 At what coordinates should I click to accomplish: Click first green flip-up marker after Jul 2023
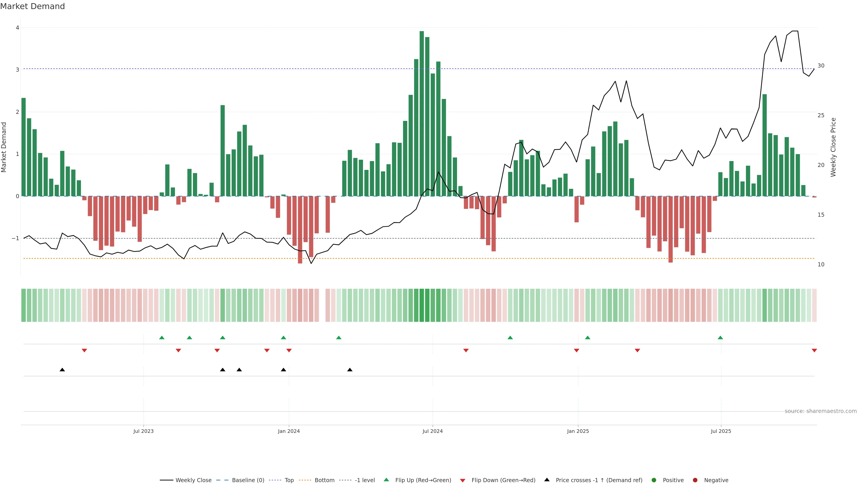point(162,338)
